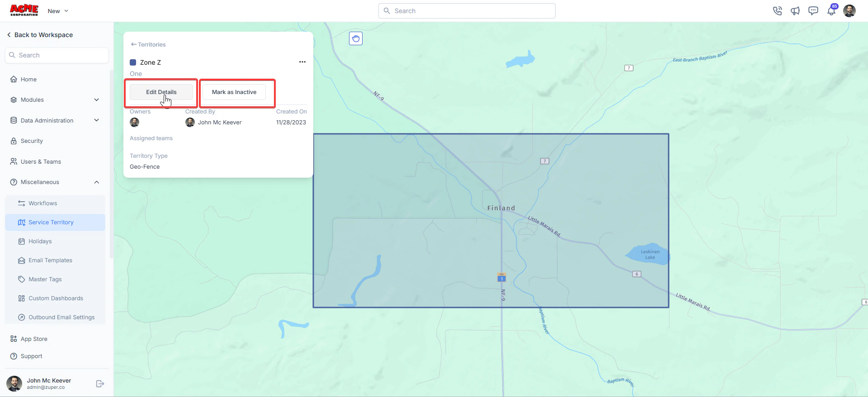868x397 pixels.
Task: Click the Outbound Email Settings icon
Action: coord(22,317)
